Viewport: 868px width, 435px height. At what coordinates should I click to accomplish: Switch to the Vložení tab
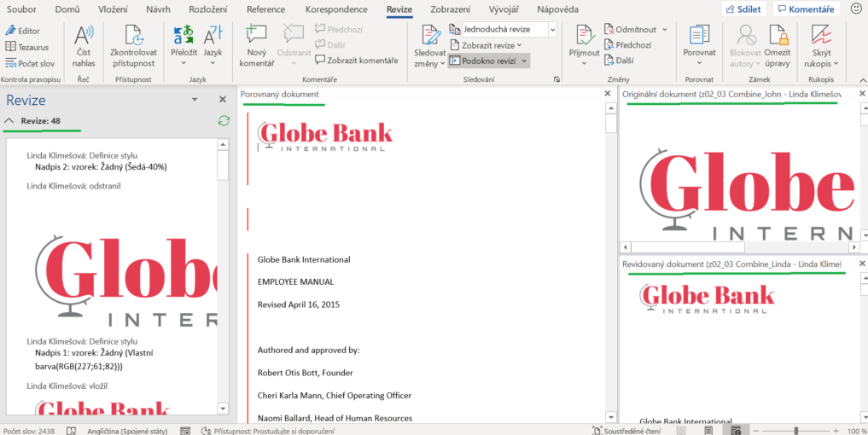point(114,9)
